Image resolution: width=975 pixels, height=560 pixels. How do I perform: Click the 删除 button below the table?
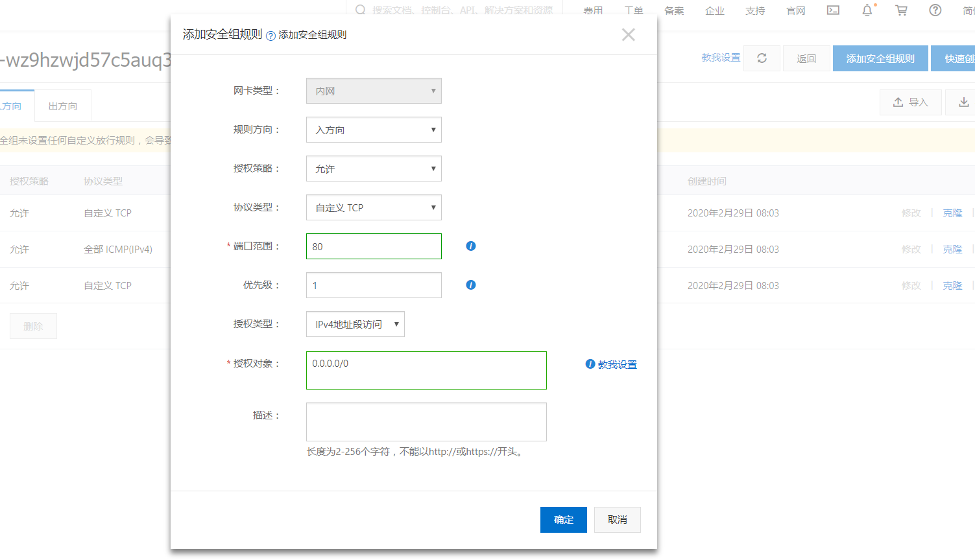[x=33, y=326]
